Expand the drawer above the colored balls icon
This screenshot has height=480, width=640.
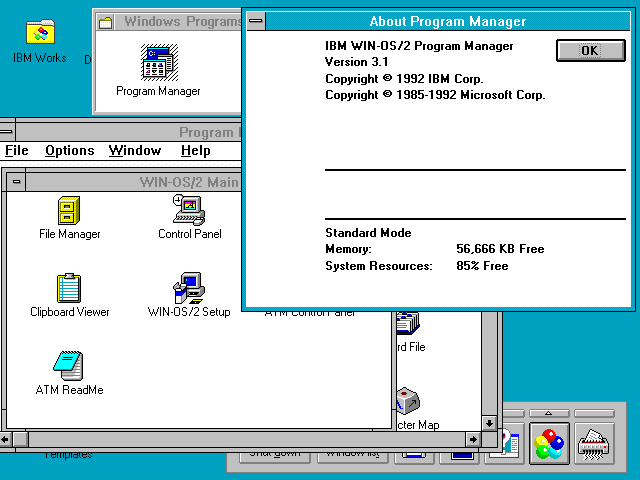pyautogui.click(x=549, y=413)
